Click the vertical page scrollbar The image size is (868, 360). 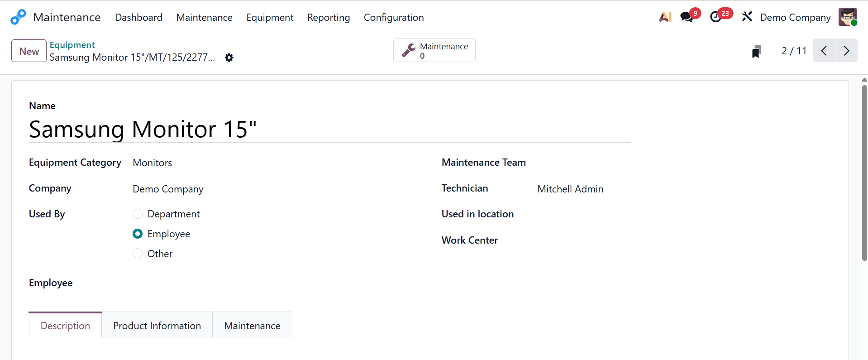pyautogui.click(x=864, y=172)
